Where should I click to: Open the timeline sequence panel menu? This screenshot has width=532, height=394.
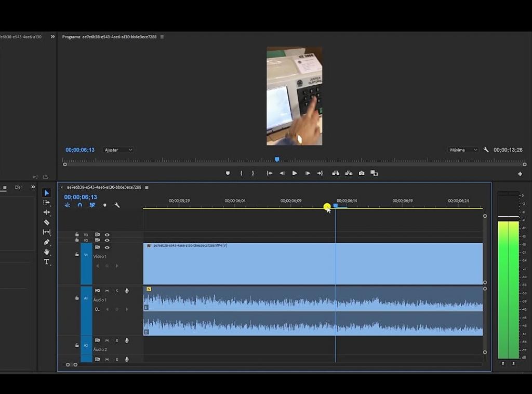pyautogui.click(x=147, y=187)
